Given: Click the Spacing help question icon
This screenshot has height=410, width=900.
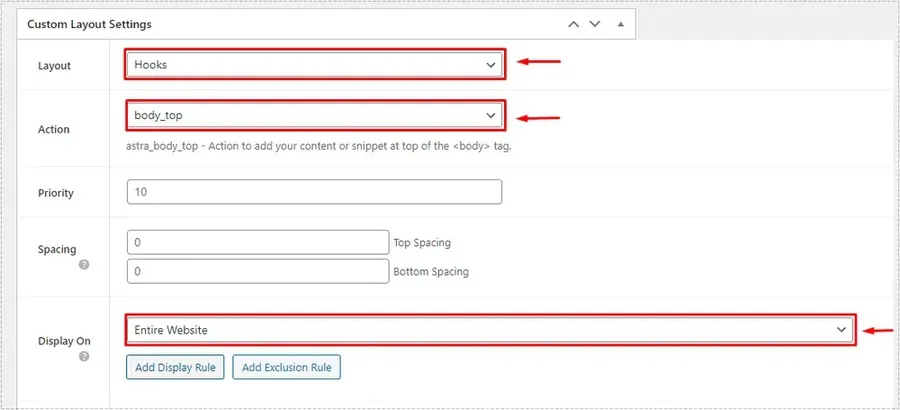Looking at the screenshot, I should click(x=84, y=265).
